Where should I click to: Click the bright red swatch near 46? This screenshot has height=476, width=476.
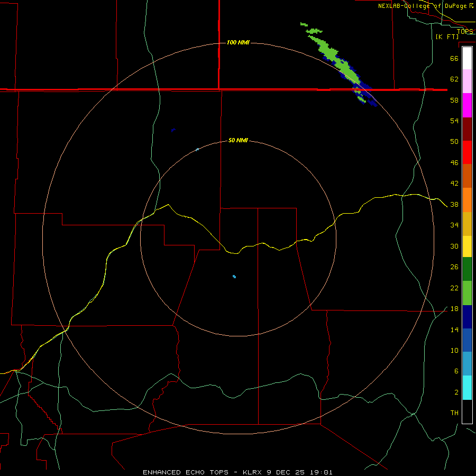(x=467, y=152)
